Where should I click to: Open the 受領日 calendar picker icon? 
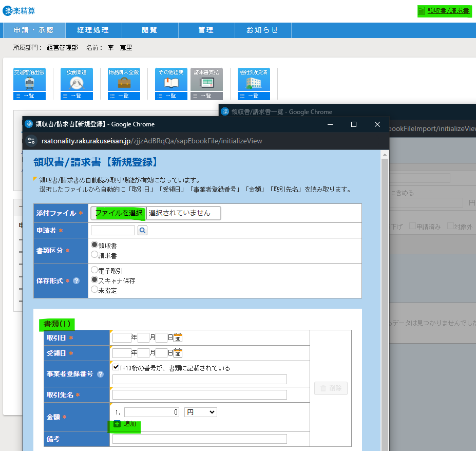(x=178, y=353)
